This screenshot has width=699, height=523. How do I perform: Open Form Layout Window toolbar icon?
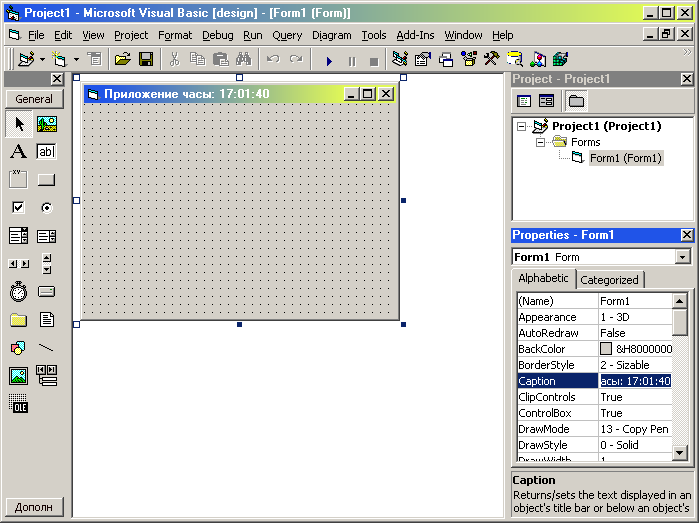click(x=446, y=59)
